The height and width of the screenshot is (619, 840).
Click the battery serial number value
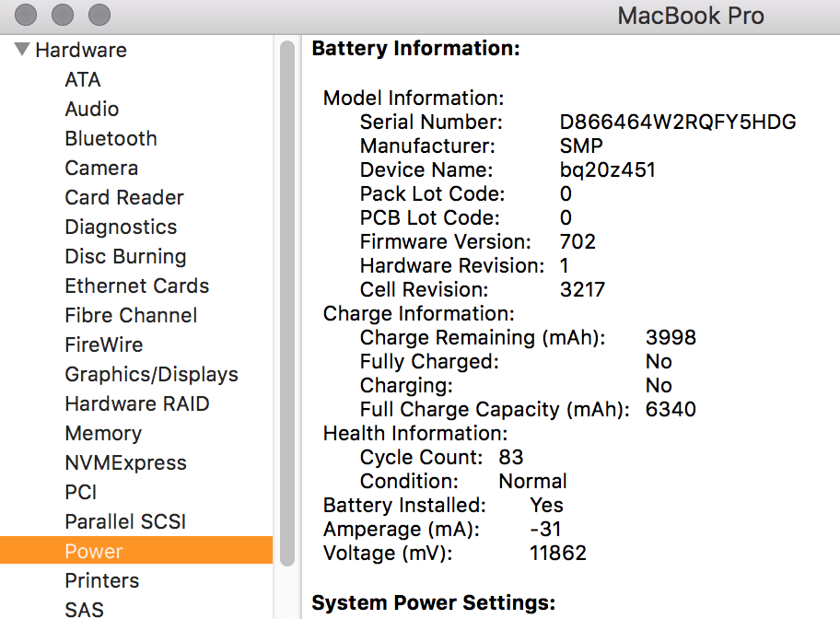pyautogui.click(x=678, y=123)
